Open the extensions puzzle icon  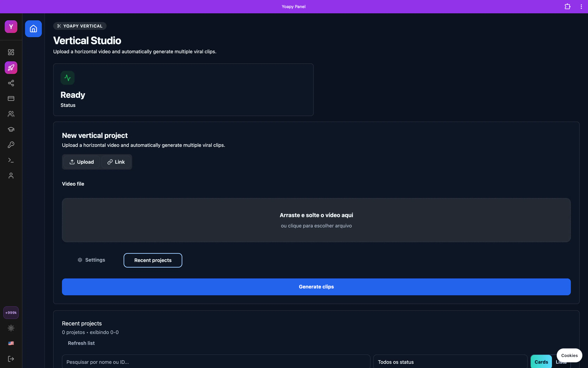pyautogui.click(x=567, y=7)
